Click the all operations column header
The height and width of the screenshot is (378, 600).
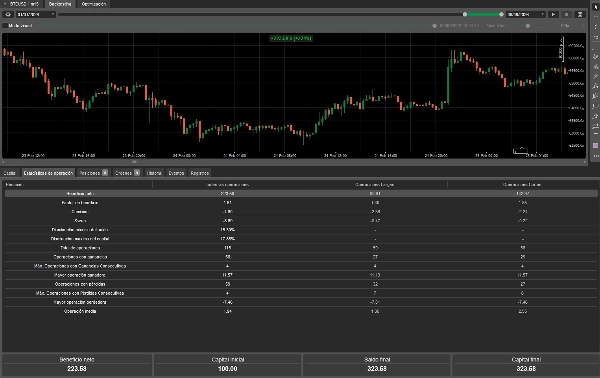(x=227, y=185)
